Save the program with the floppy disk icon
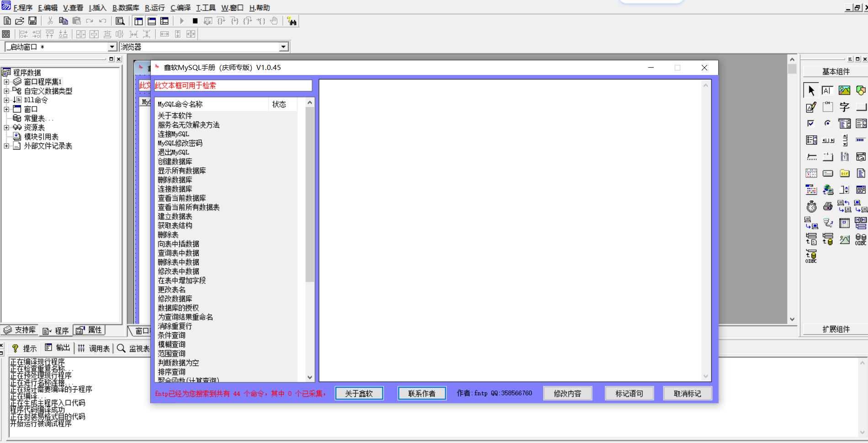Image resolution: width=868 pixels, height=443 pixels. [32, 21]
